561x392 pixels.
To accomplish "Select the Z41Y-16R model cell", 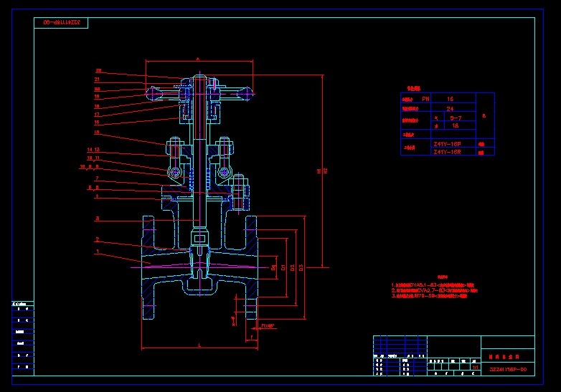I will (448, 152).
